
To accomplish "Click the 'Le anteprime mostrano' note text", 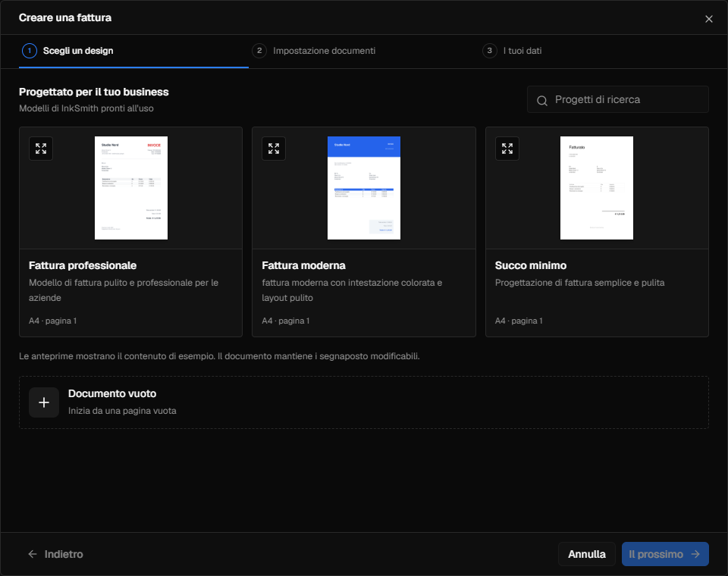I will click(x=219, y=356).
